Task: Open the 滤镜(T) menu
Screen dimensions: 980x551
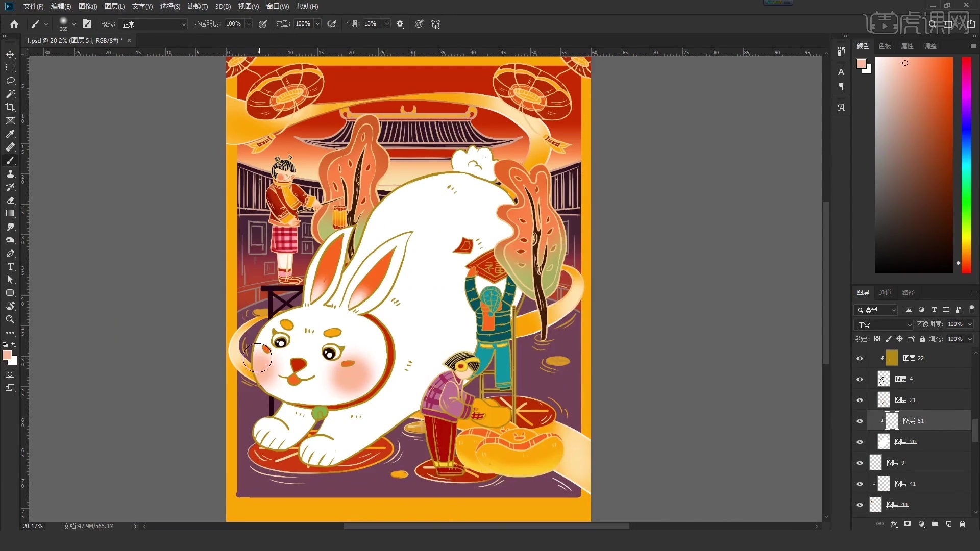Action: (198, 6)
